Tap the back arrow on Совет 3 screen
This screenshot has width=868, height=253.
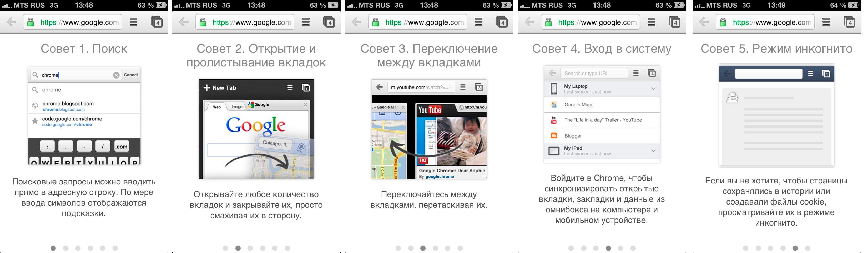coord(357,22)
